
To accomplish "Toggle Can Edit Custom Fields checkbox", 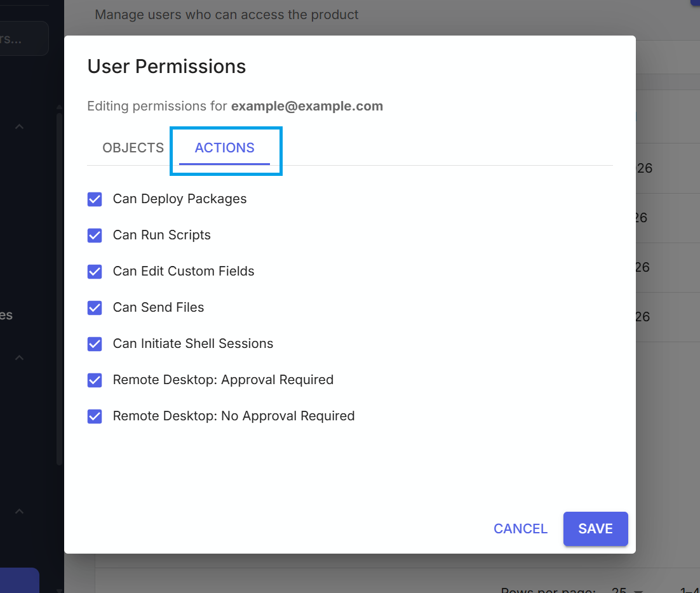I will [94, 271].
